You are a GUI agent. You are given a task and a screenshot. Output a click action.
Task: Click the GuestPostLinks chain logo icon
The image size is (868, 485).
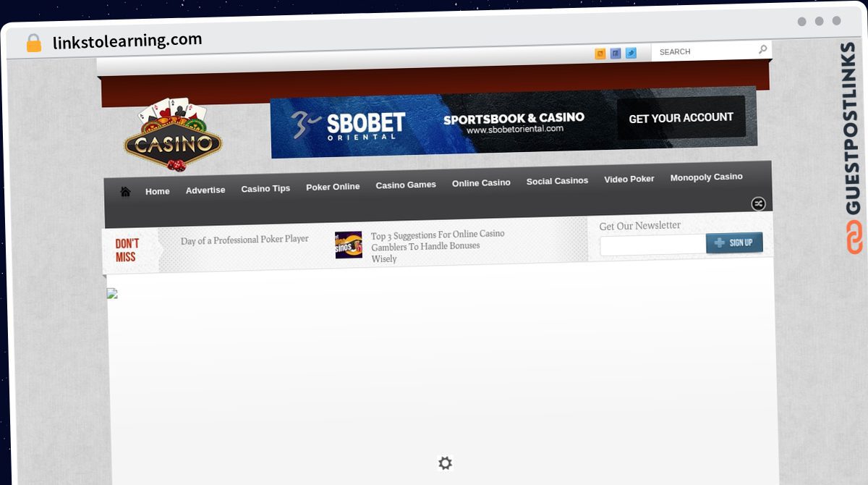tap(854, 237)
